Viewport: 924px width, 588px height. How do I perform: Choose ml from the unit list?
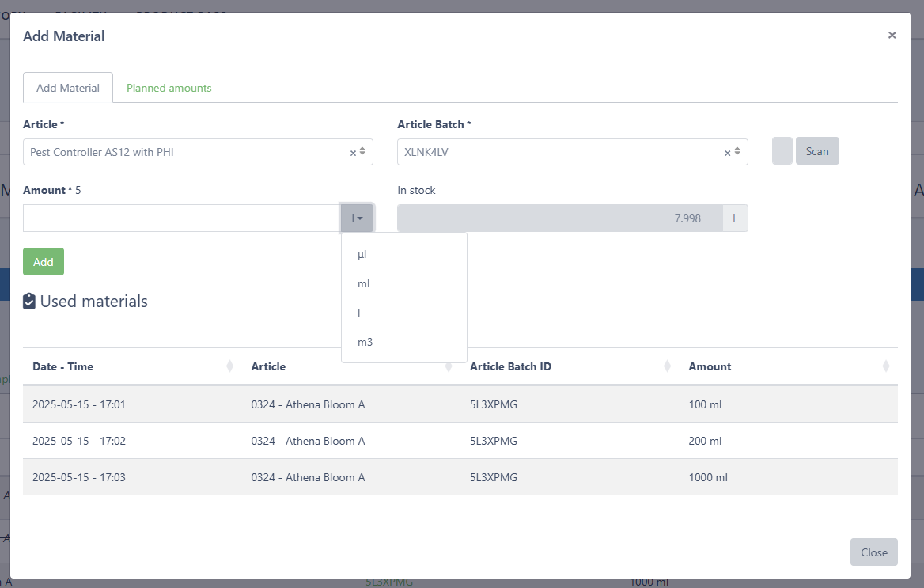click(x=364, y=283)
